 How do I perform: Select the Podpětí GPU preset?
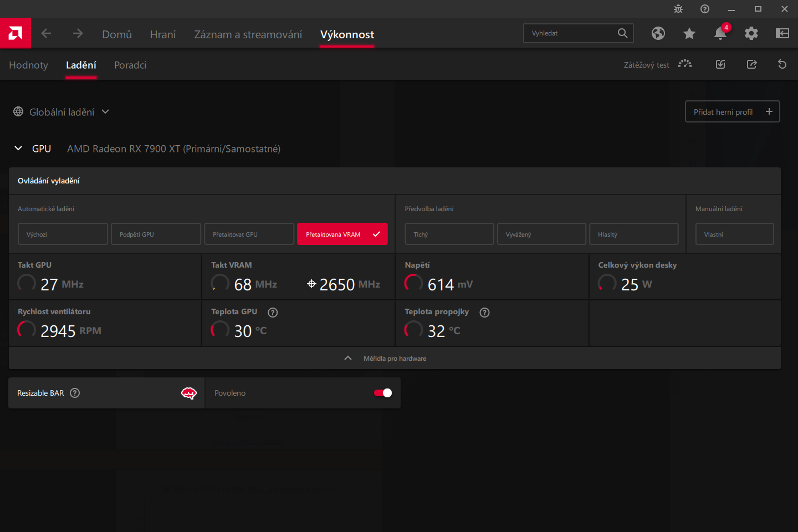click(x=156, y=234)
